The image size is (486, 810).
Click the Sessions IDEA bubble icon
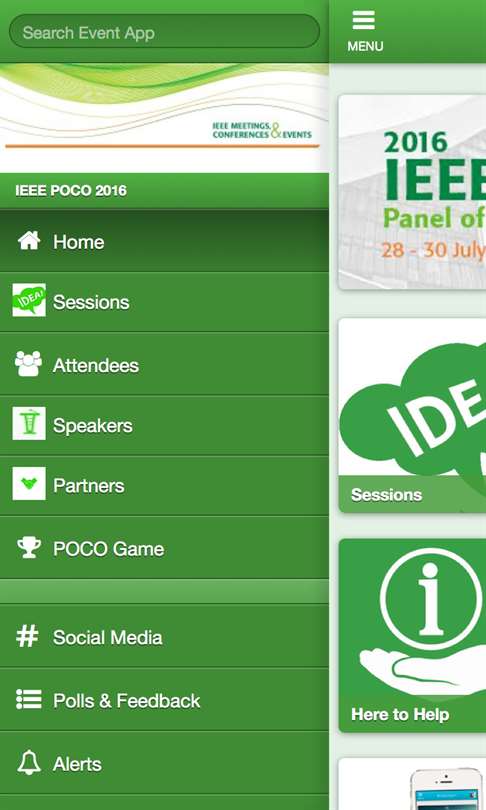point(29,300)
